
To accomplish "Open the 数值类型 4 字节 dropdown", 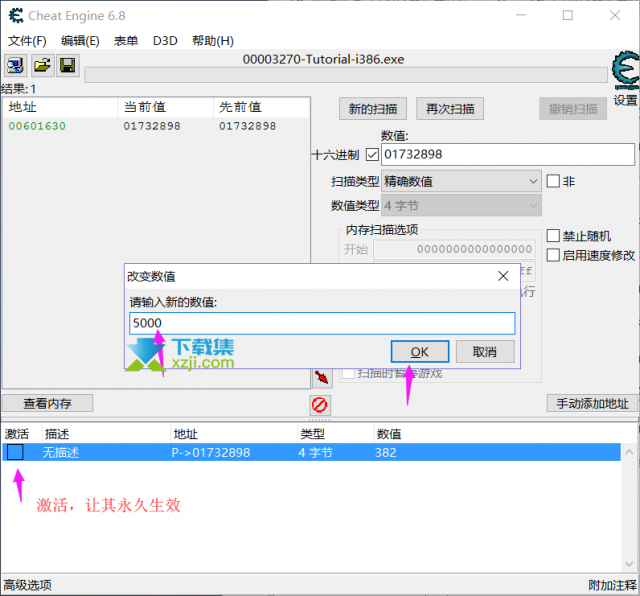I will click(461, 205).
